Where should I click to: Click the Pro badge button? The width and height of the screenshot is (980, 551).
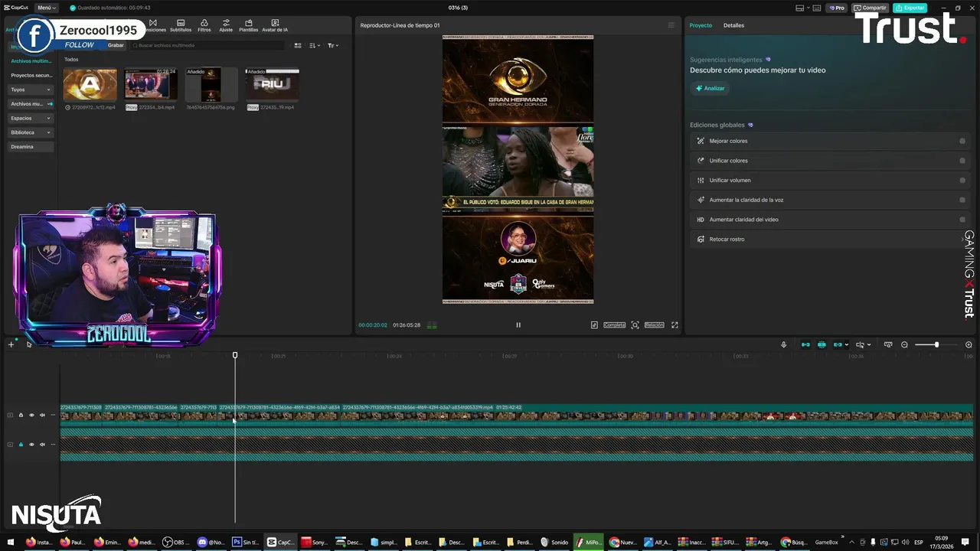tap(836, 8)
